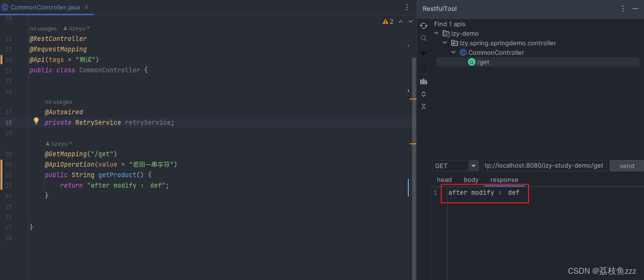The height and width of the screenshot is (280, 644).
Task: Click the @RequestMapping annotation
Action: click(58, 49)
